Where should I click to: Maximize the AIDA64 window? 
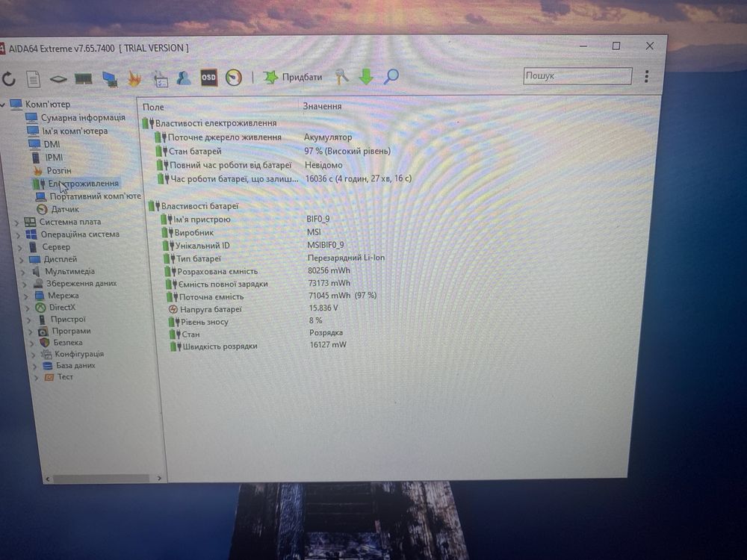(616, 46)
